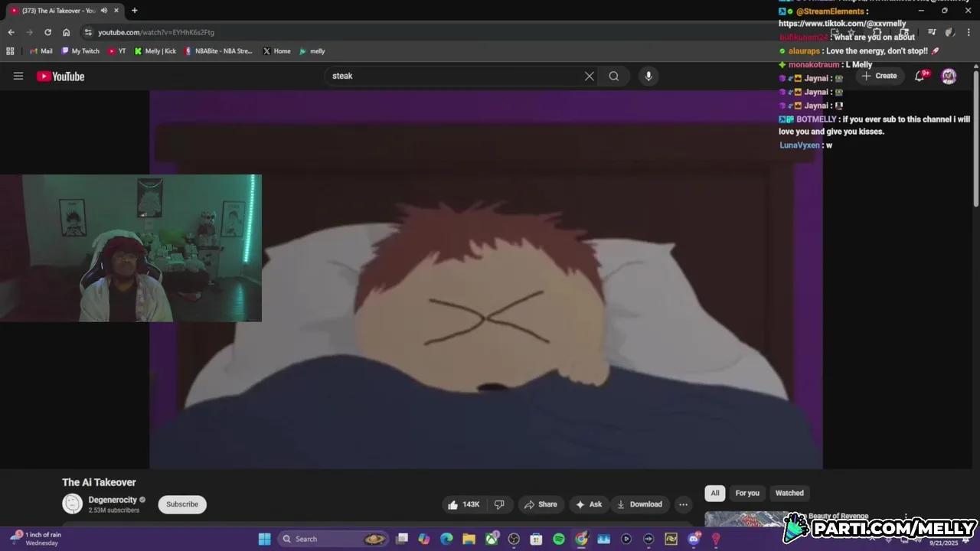Screen dimensions: 980x551
Task: Go to YouTube home via logo
Action: [60, 76]
